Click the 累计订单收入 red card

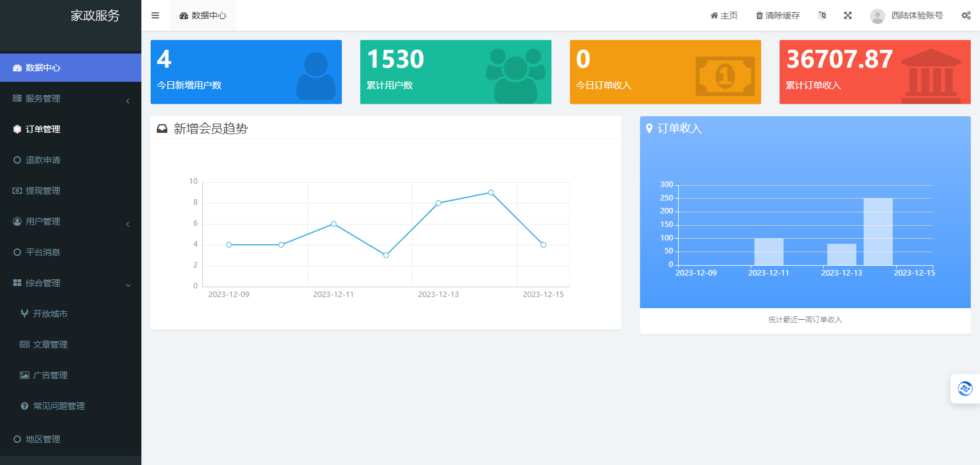tap(874, 72)
